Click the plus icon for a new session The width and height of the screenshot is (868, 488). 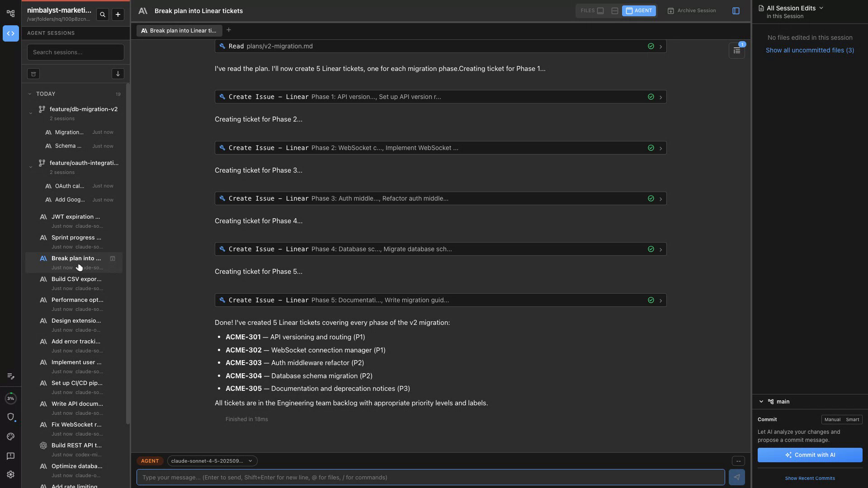118,15
